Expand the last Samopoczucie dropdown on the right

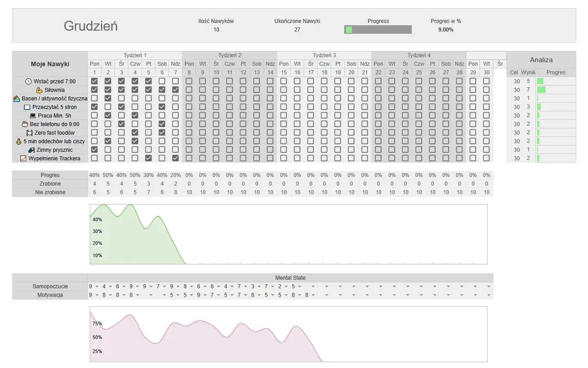tap(488, 286)
